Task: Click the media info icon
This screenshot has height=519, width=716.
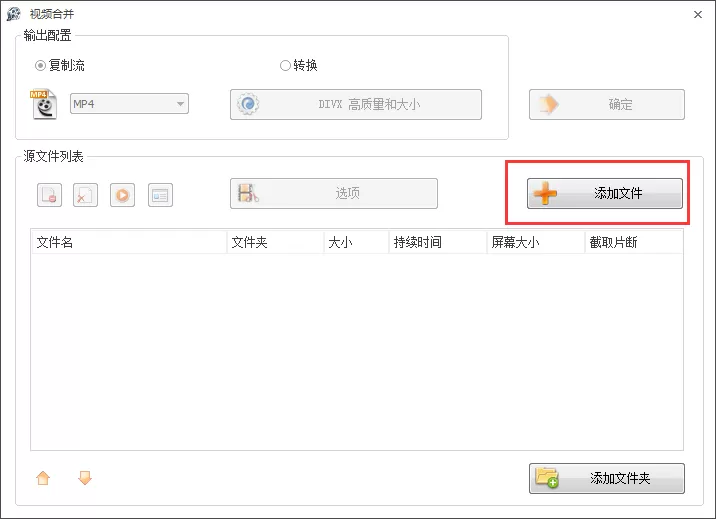Action: coord(160,195)
